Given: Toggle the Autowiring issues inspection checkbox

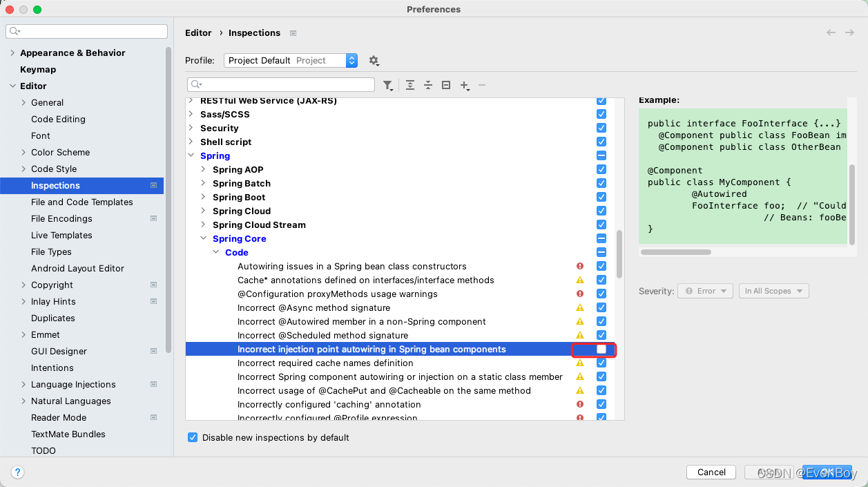Looking at the screenshot, I should 601,266.
